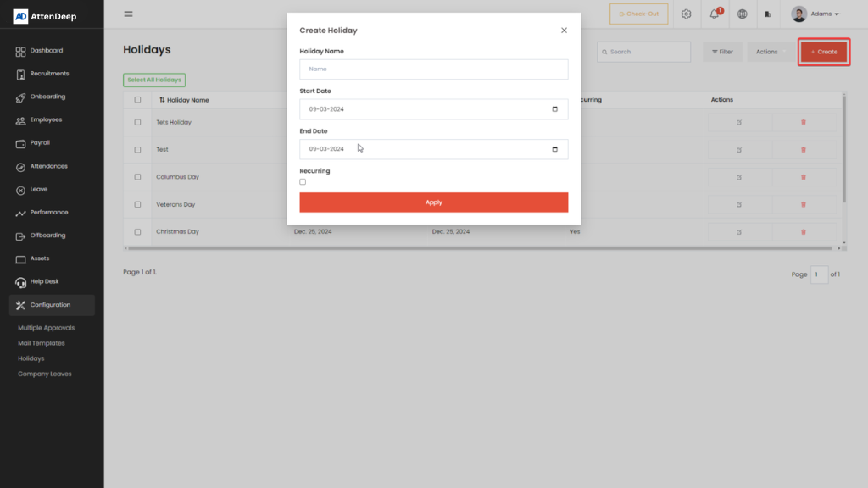This screenshot has width=868, height=488.
Task: Open the Filter options
Action: coord(722,52)
